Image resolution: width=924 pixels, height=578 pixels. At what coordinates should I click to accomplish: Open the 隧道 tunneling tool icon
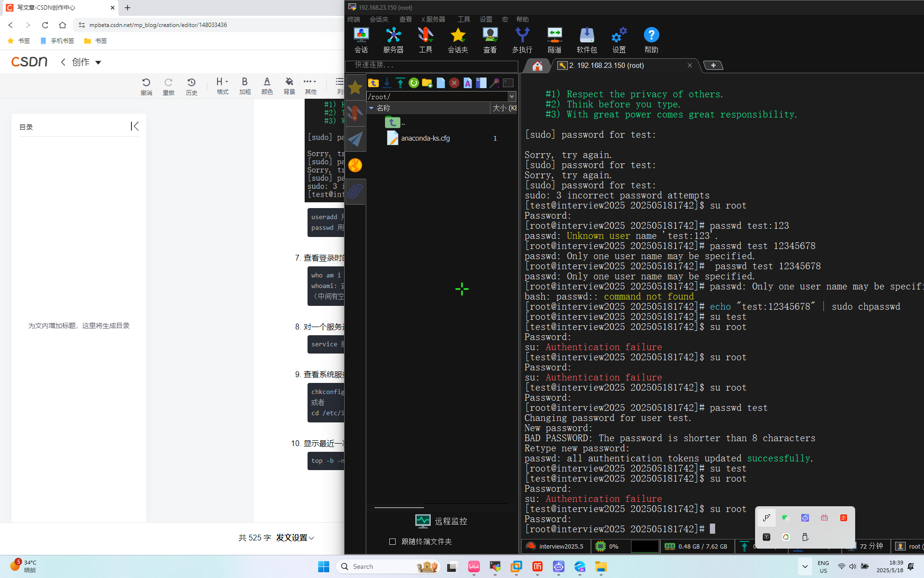tap(554, 40)
